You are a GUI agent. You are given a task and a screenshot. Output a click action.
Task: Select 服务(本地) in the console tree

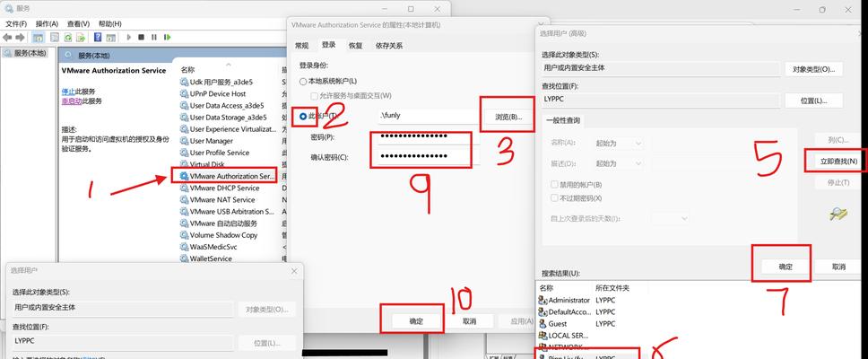[25, 53]
